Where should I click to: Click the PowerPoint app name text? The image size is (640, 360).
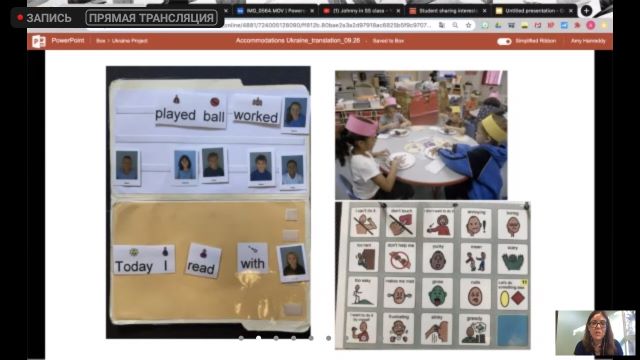tap(68, 41)
